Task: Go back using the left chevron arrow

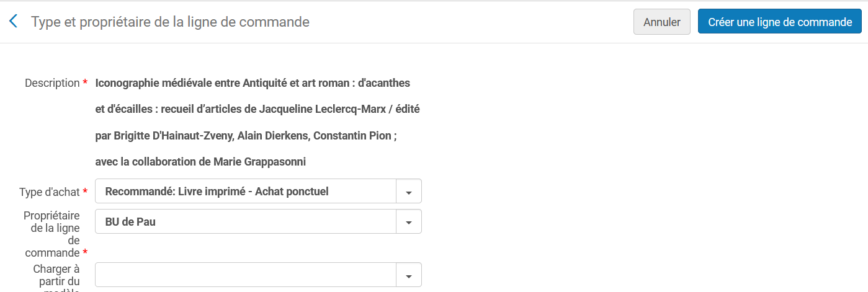Action: tap(13, 22)
